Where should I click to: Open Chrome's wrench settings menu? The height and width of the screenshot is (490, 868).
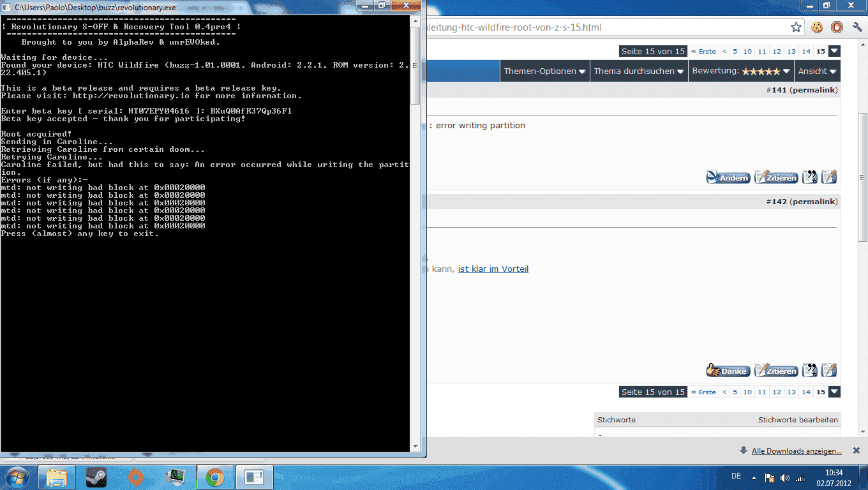[x=856, y=27]
